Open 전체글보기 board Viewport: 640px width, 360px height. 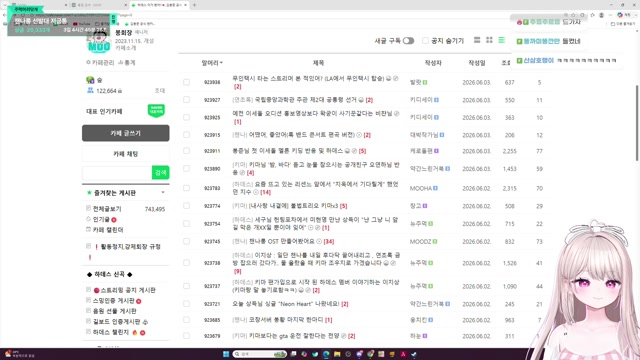pos(107,209)
